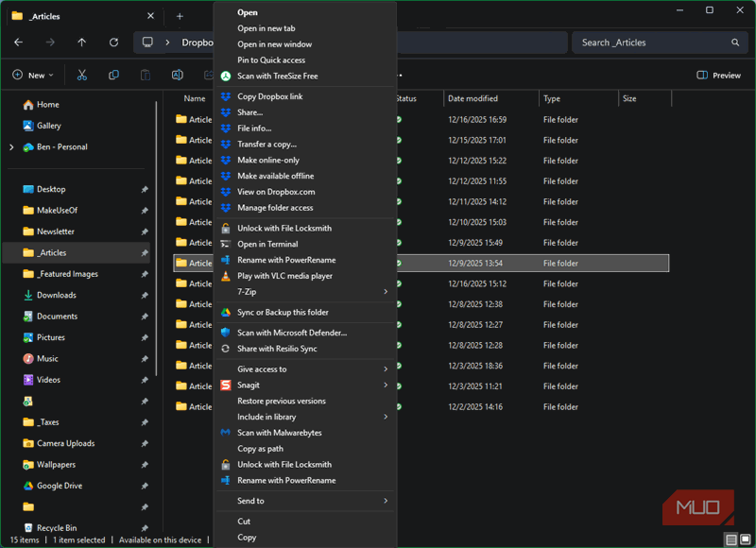Image resolution: width=756 pixels, height=548 pixels.
Task: Click the Rename toolbar icon
Action: (178, 76)
